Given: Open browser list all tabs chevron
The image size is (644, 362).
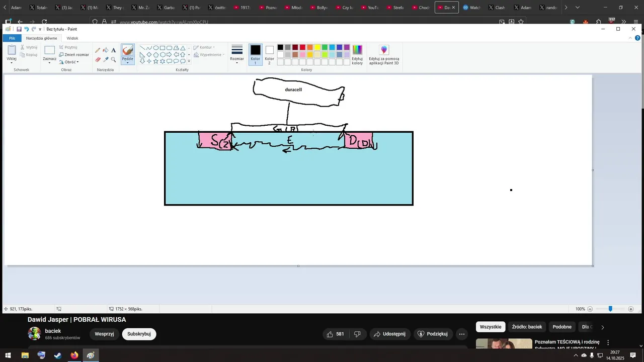Looking at the screenshot, I should 577,8.
